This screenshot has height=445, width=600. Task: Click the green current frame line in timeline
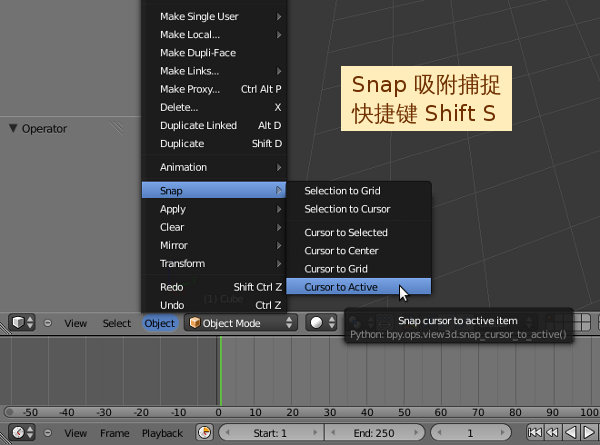[x=221, y=370]
